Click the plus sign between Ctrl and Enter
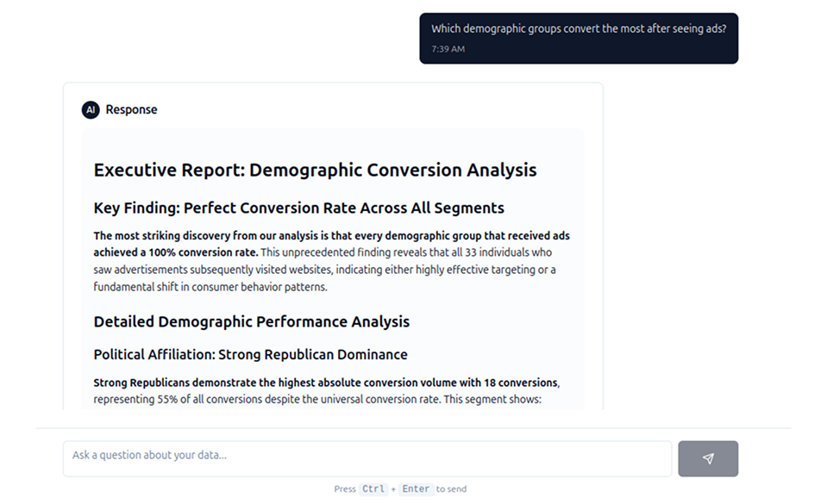 tap(393, 488)
